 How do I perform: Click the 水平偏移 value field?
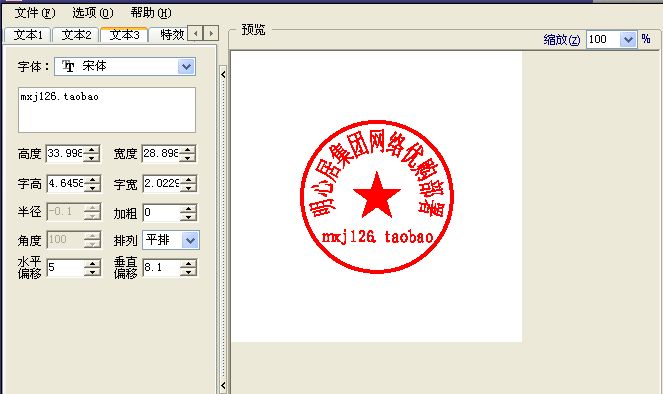pyautogui.click(x=65, y=268)
